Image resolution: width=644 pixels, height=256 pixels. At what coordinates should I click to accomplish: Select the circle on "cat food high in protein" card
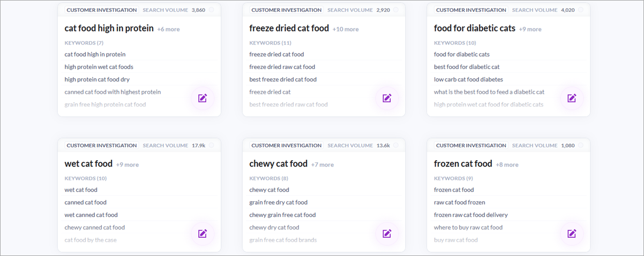(211, 10)
